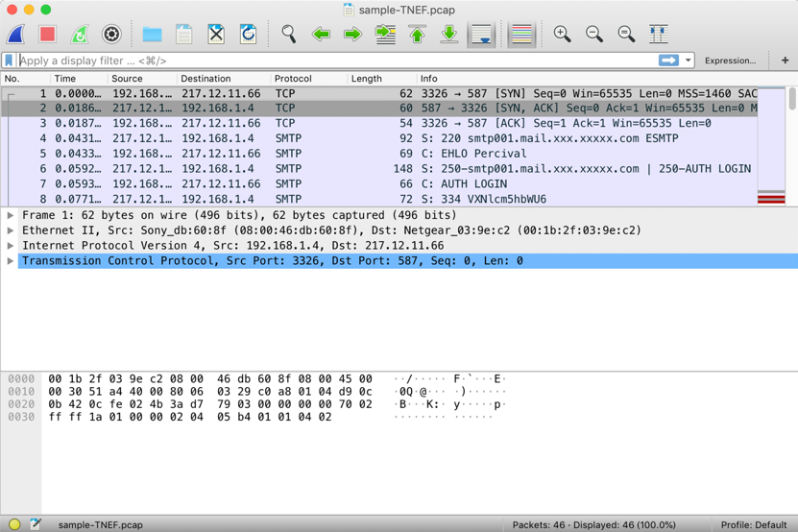
Task: Open capture file properties pencil icon
Action: click(36, 524)
